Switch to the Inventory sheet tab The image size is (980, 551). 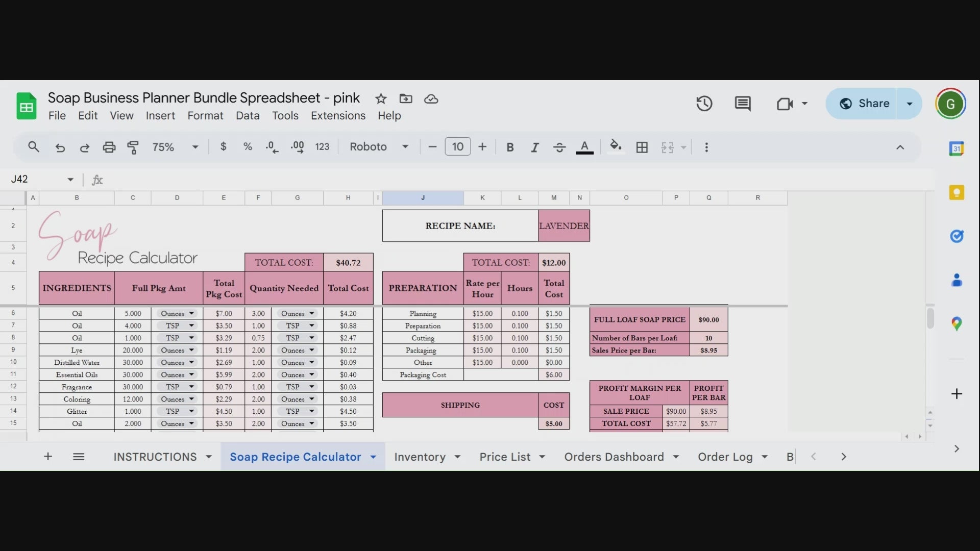[420, 457]
